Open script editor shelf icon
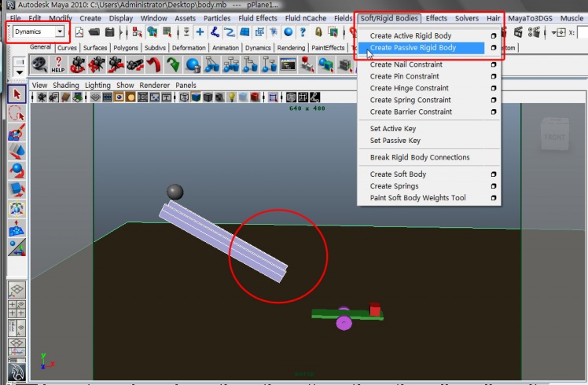 [288, 64]
